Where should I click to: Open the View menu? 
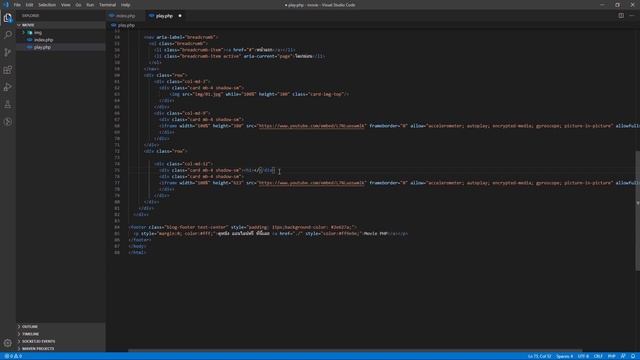tap(66, 5)
